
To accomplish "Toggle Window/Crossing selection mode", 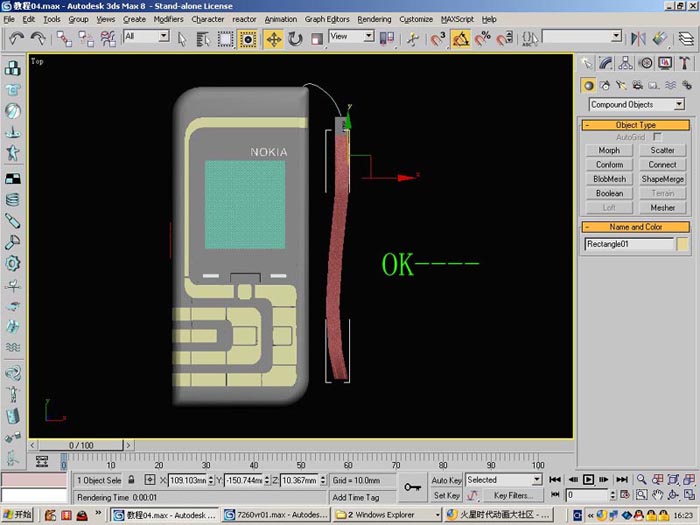I will pyautogui.click(x=247, y=39).
